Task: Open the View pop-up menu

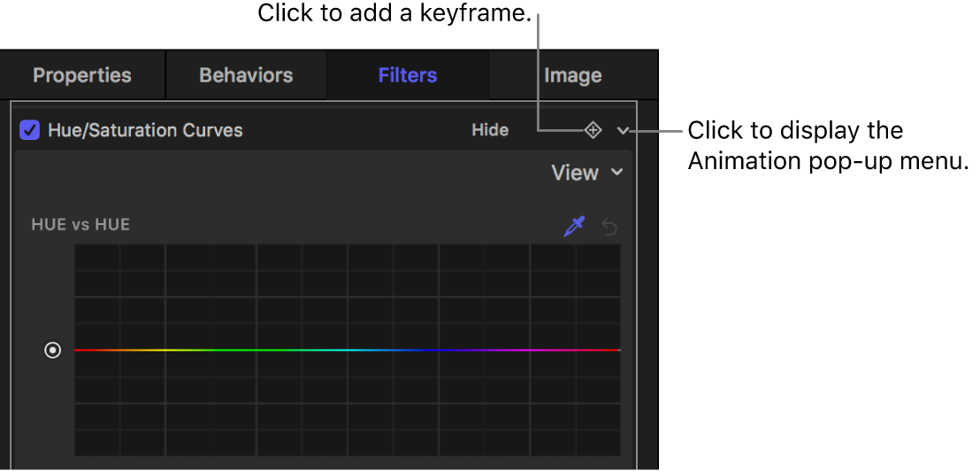Action: click(586, 173)
